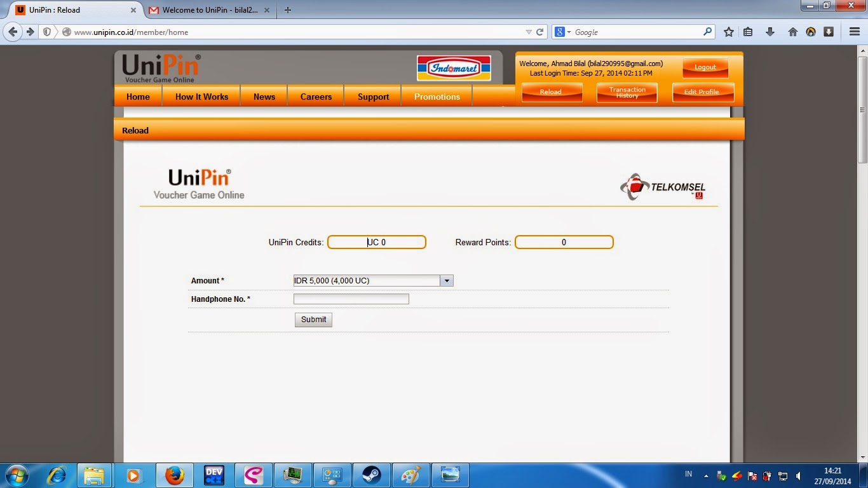Go to the browser home icon
This screenshot has width=868, height=488.
pos(792,32)
